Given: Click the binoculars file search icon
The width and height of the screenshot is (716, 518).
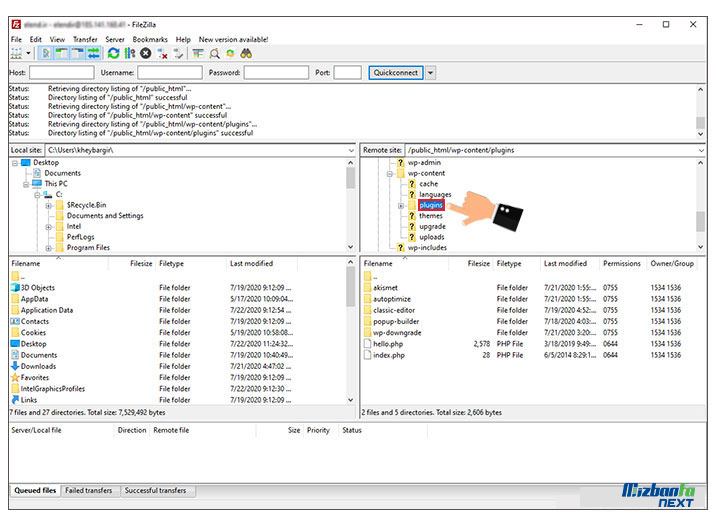Looking at the screenshot, I should [246, 54].
